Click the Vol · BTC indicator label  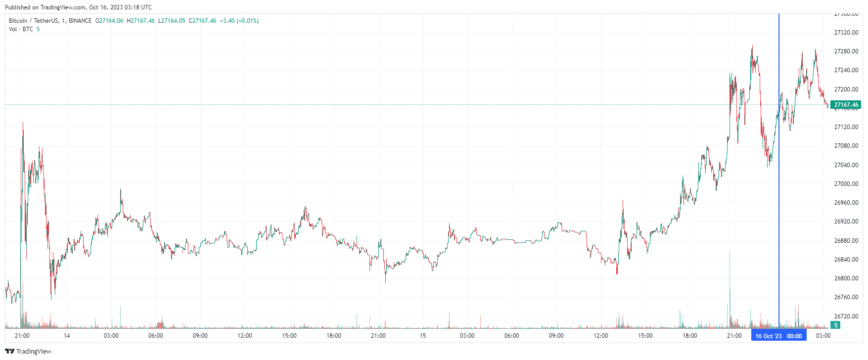tap(21, 29)
